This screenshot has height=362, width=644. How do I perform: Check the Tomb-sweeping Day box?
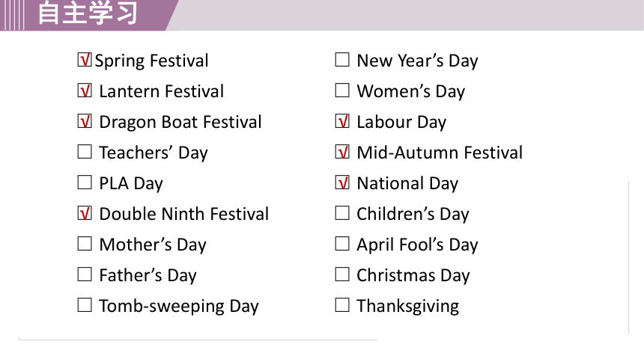(85, 305)
